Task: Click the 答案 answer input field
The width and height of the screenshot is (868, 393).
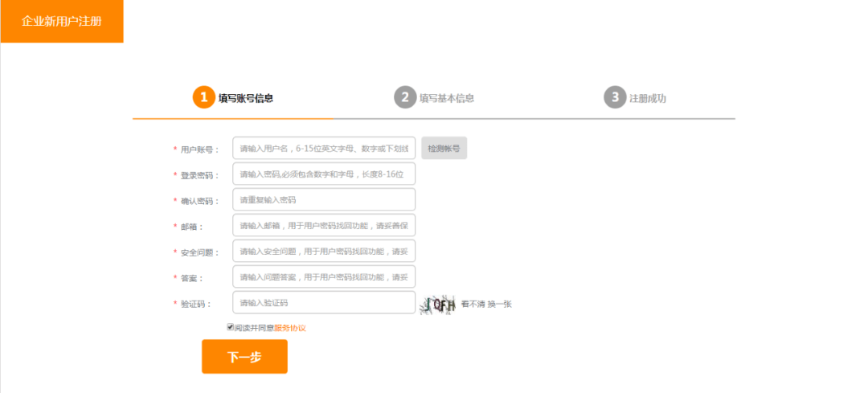Action: click(324, 277)
